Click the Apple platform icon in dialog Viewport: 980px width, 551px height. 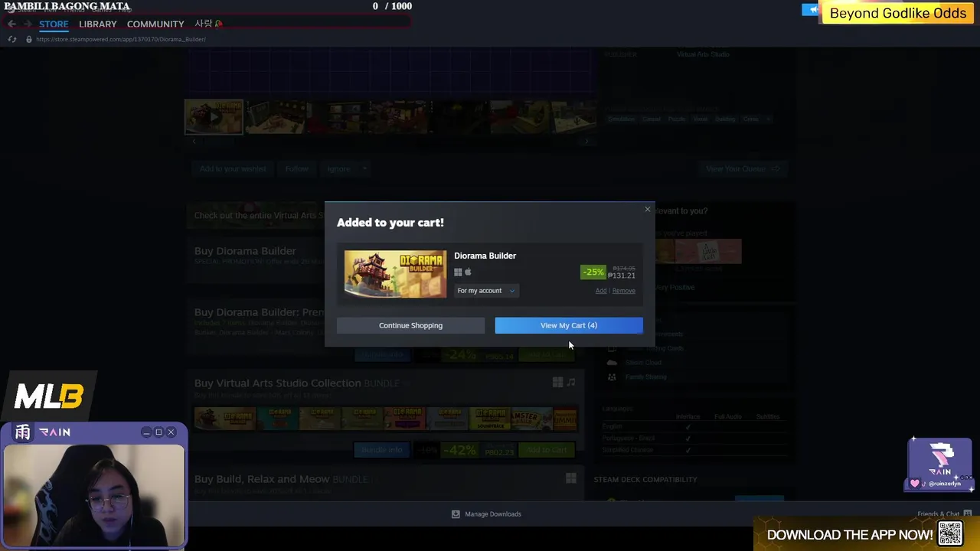pos(468,272)
